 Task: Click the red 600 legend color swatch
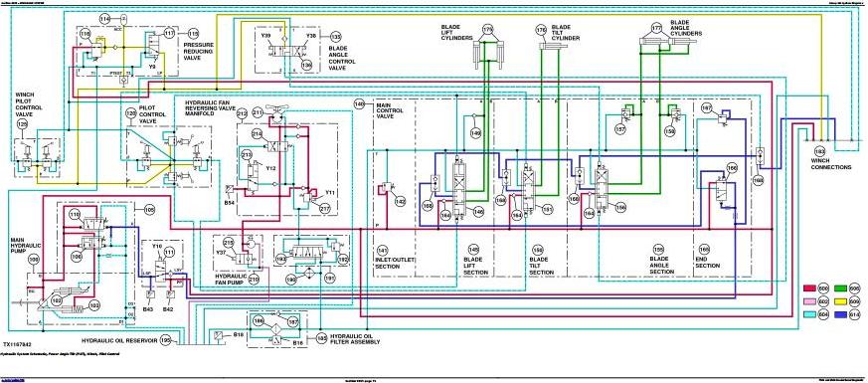[x=811, y=288]
